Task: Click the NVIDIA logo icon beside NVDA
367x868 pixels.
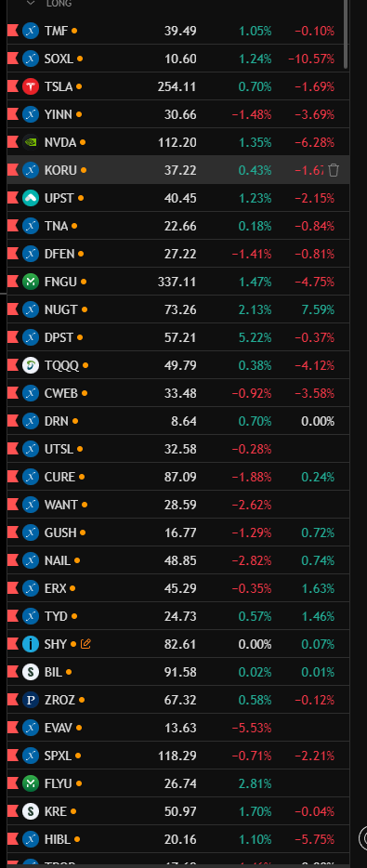Action: [x=31, y=142]
